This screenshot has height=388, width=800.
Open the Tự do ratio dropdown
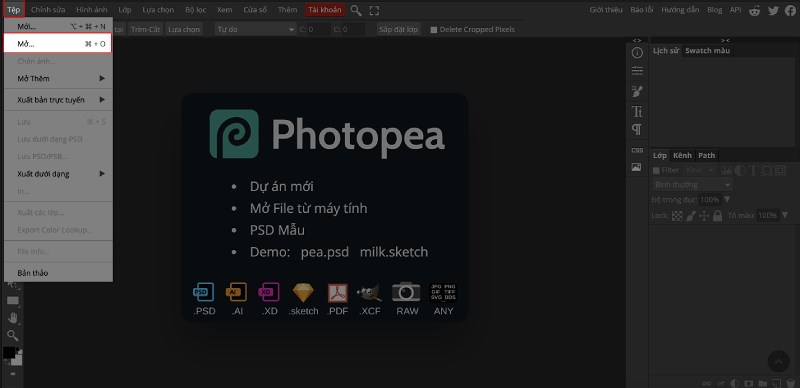coord(255,30)
